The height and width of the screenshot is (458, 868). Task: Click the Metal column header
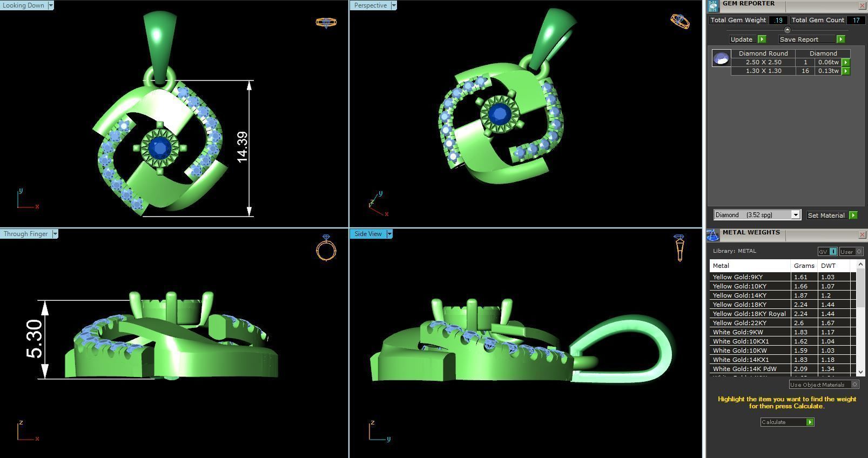(750, 266)
